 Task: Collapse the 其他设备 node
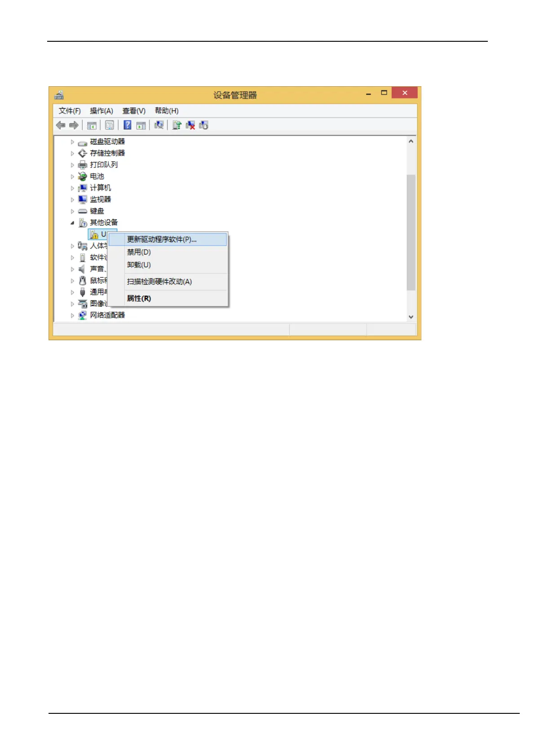pyautogui.click(x=72, y=223)
